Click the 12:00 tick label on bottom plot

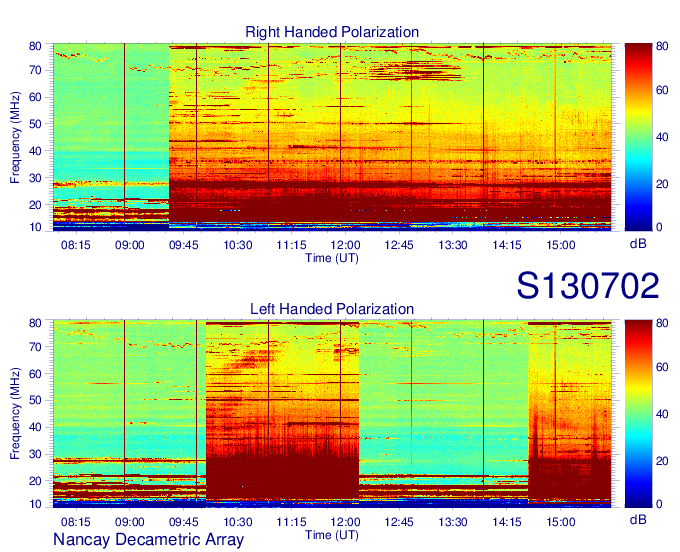(345, 522)
